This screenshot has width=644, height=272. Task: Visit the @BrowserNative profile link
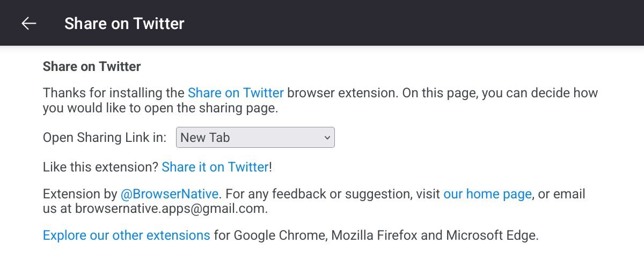170,194
